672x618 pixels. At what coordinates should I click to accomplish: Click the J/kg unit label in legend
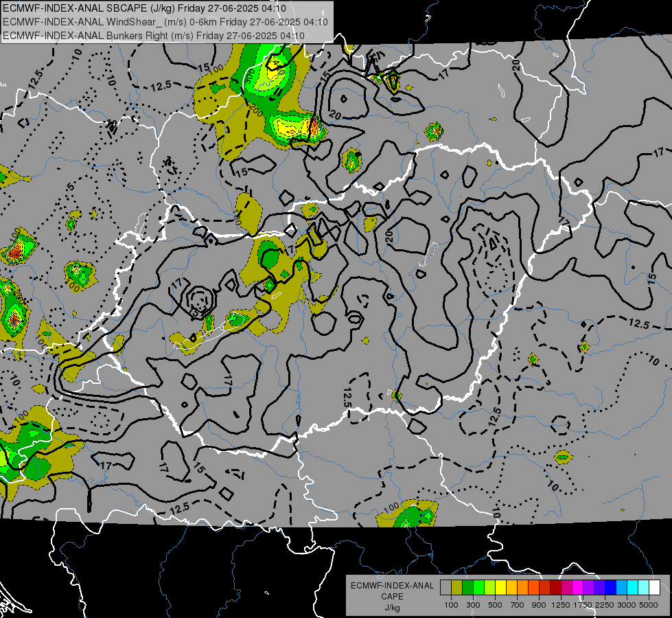392,608
